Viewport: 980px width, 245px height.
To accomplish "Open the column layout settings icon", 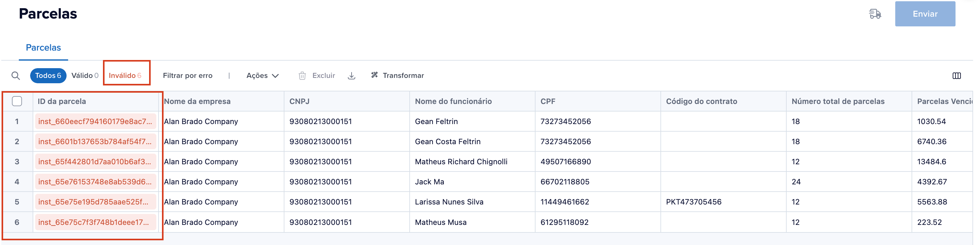I will click(956, 76).
